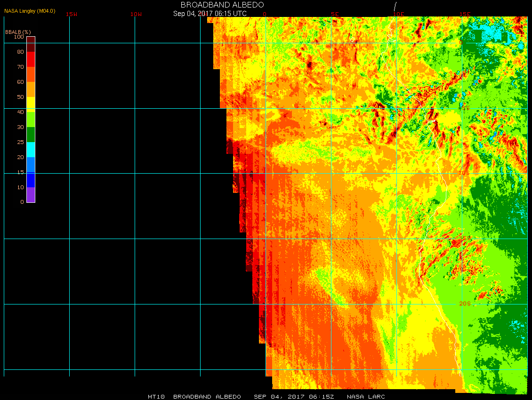532x400 pixels.
Task: Click the orange 50-60% legend swatch
Action: [x=31, y=89]
